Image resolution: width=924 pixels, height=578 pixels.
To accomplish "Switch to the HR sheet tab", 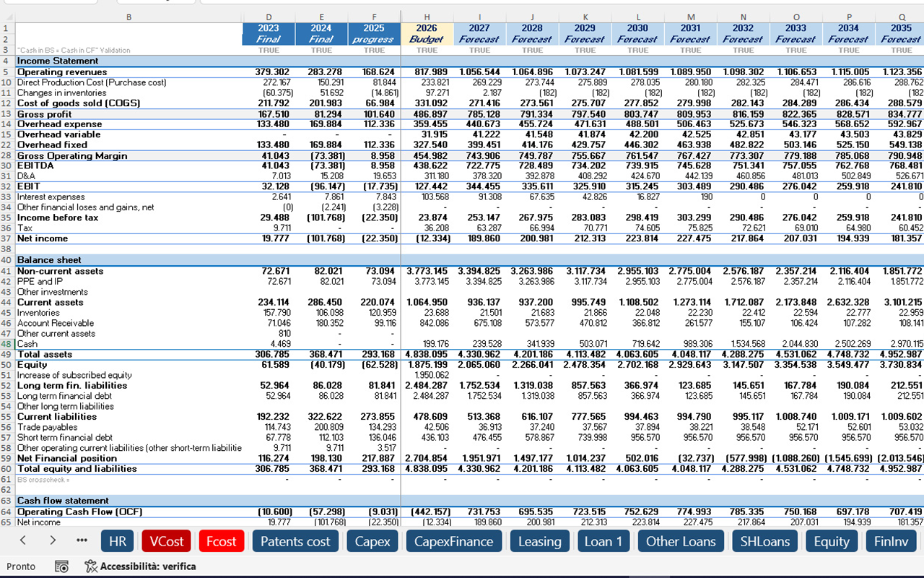I will [118, 540].
